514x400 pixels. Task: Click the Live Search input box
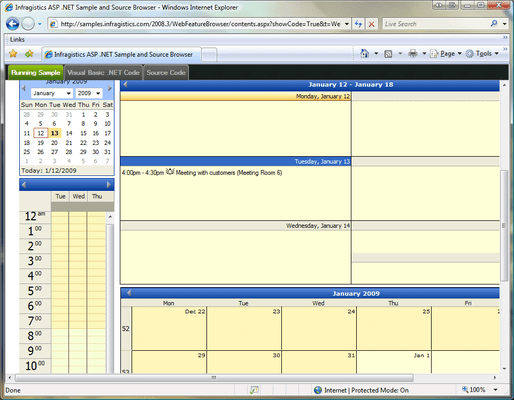click(435, 24)
